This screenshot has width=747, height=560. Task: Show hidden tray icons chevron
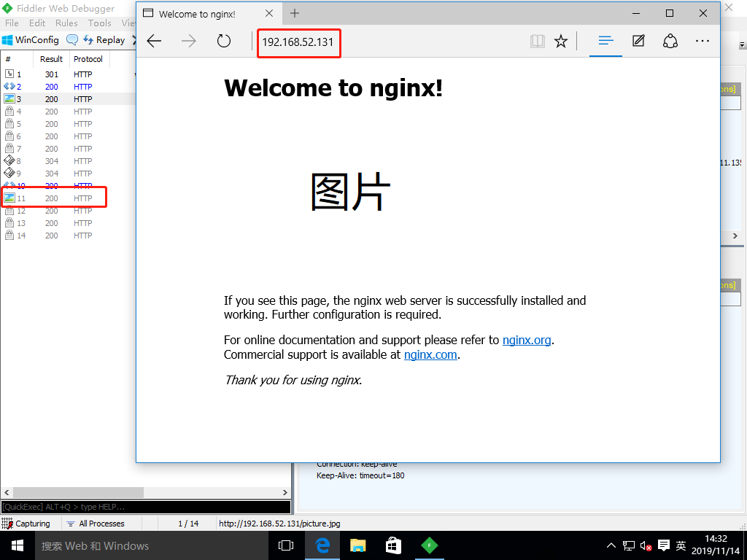point(611,545)
